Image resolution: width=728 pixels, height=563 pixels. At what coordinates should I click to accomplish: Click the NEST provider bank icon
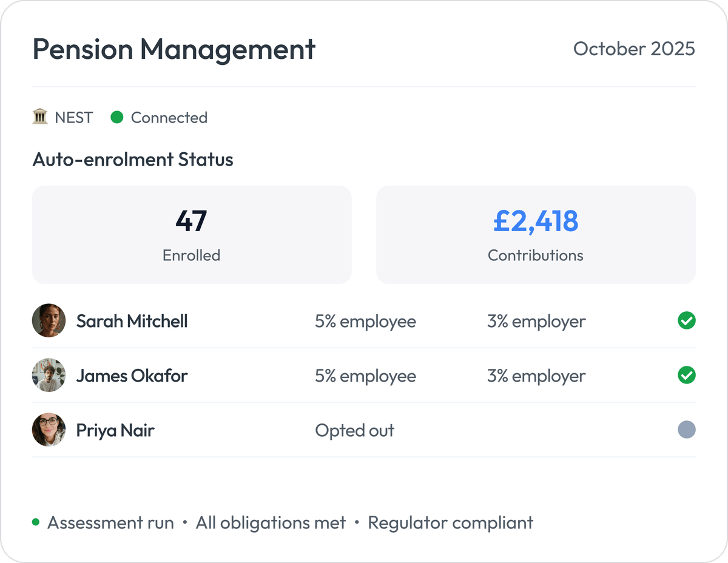(40, 117)
